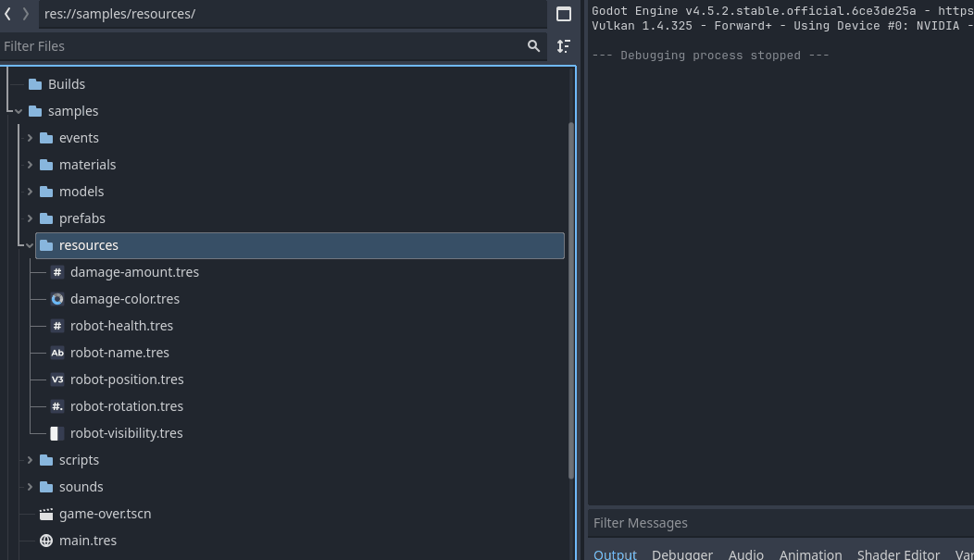
Task: Select damage-color.tres file
Action: point(125,299)
